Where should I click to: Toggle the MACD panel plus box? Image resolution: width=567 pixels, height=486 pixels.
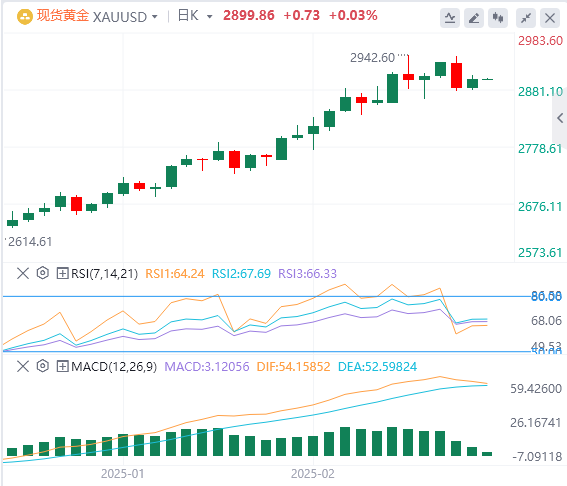tap(62, 367)
